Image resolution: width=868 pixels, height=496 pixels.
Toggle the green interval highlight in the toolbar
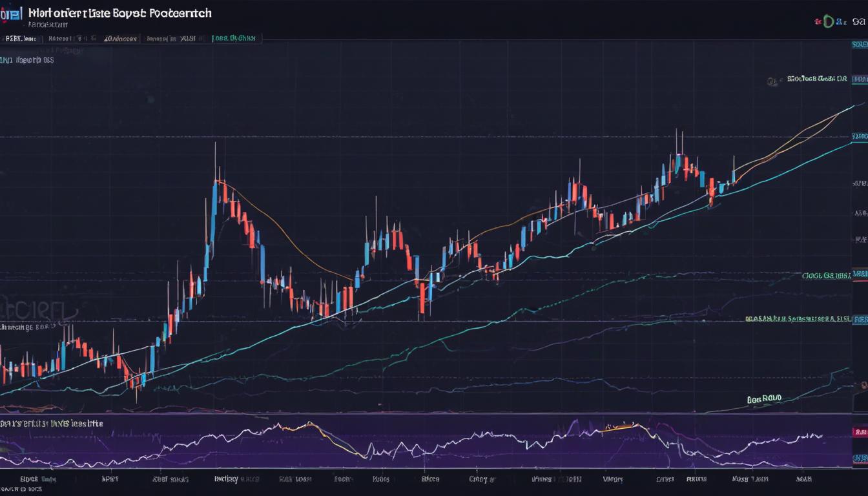tap(236, 38)
